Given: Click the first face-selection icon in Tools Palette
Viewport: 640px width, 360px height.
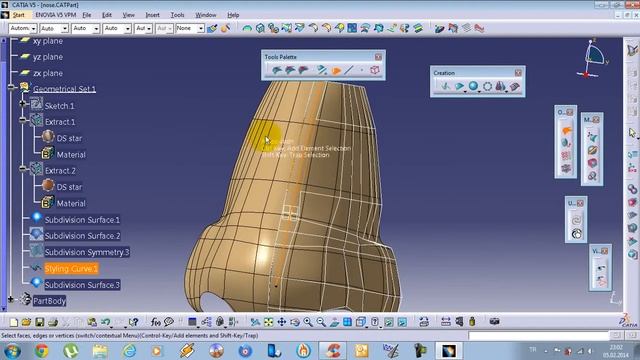Looking at the screenshot, I should coord(277,70).
